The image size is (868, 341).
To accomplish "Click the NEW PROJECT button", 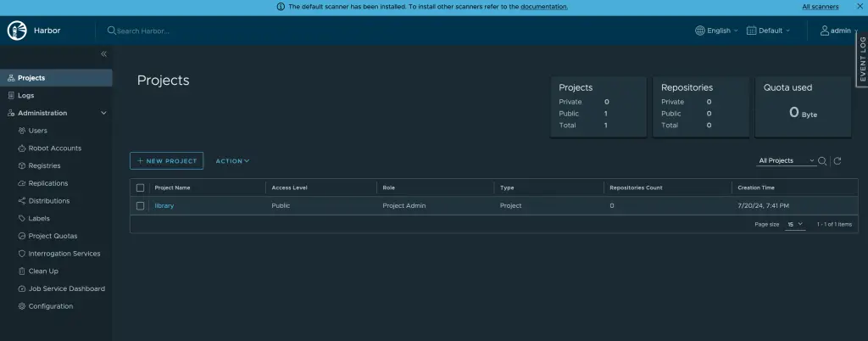I will pos(167,160).
